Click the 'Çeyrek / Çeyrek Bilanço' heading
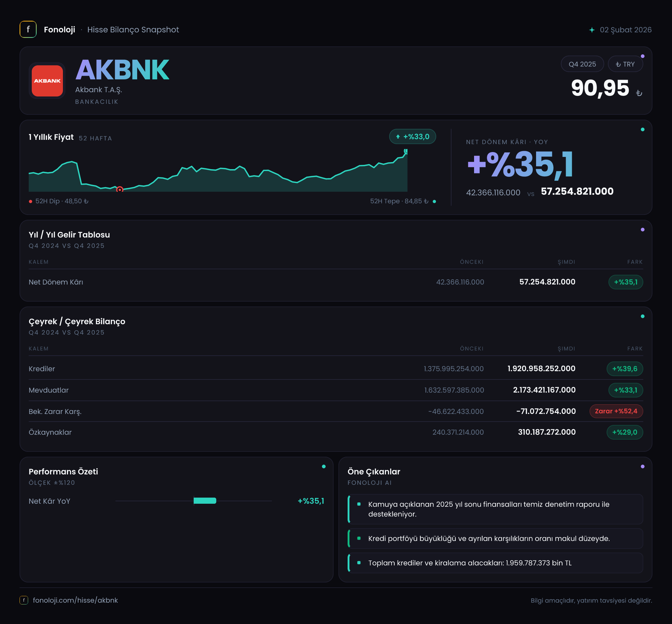Image resolution: width=672 pixels, height=624 pixels. pyautogui.click(x=77, y=321)
